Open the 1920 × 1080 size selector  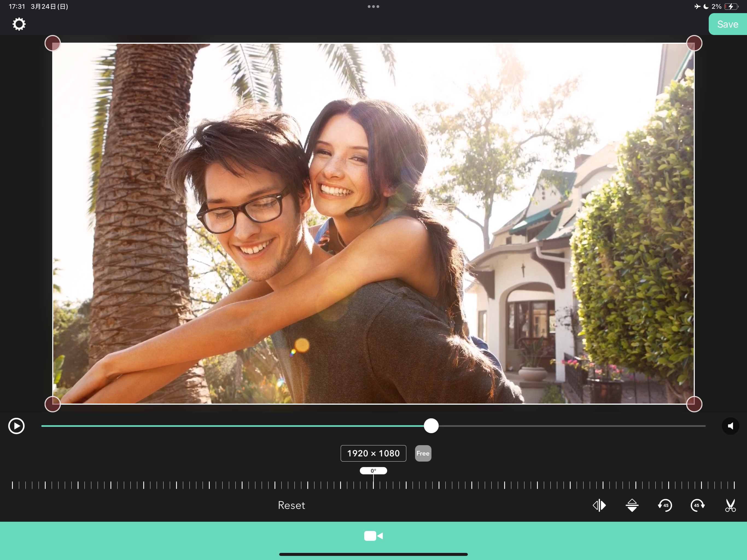[373, 453]
